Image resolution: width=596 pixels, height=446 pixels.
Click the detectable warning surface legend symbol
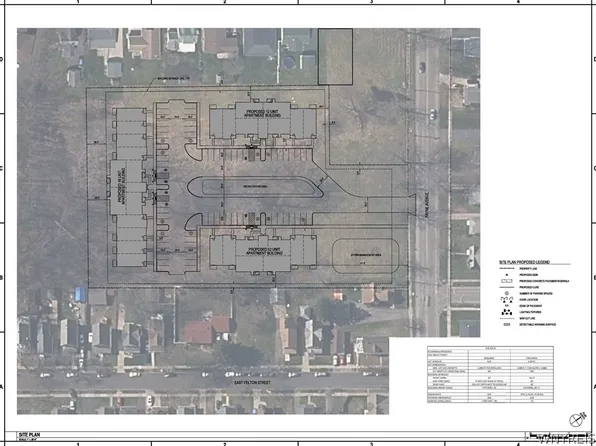[507, 325]
